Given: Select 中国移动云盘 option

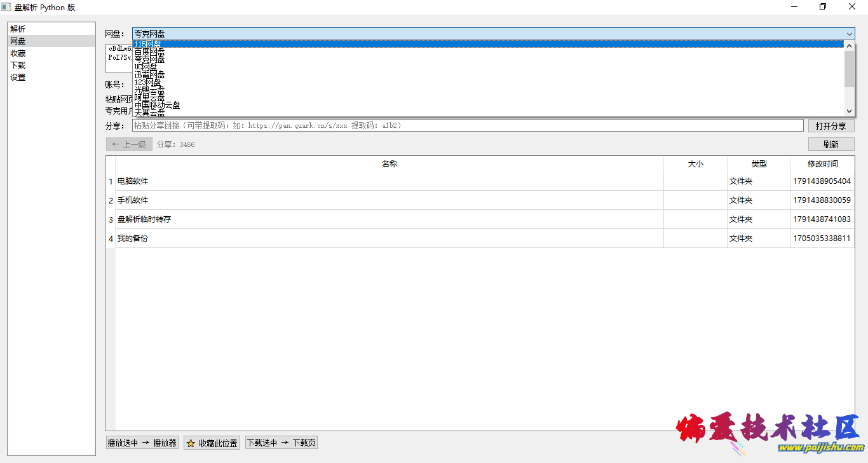Looking at the screenshot, I should tap(488, 105).
